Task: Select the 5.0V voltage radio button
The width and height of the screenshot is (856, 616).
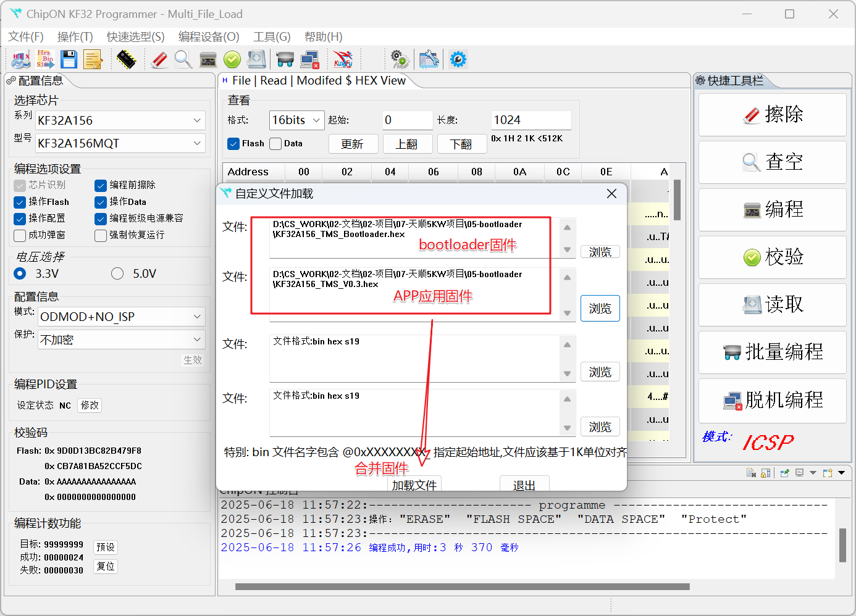Action: (117, 273)
